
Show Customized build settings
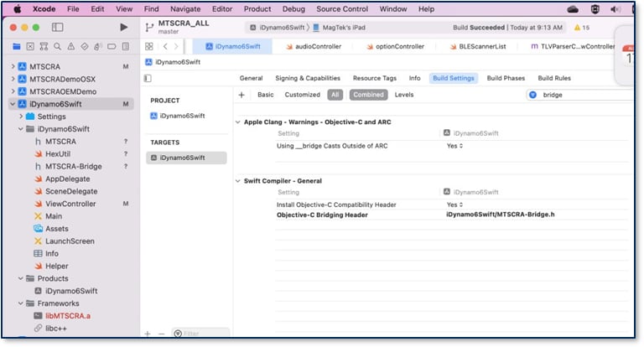pos(302,95)
